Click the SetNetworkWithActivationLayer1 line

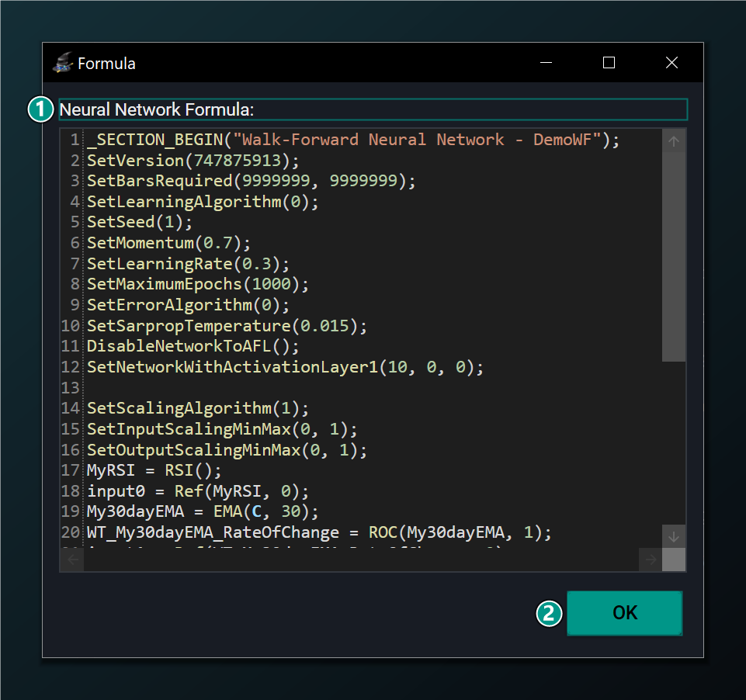[285, 368]
